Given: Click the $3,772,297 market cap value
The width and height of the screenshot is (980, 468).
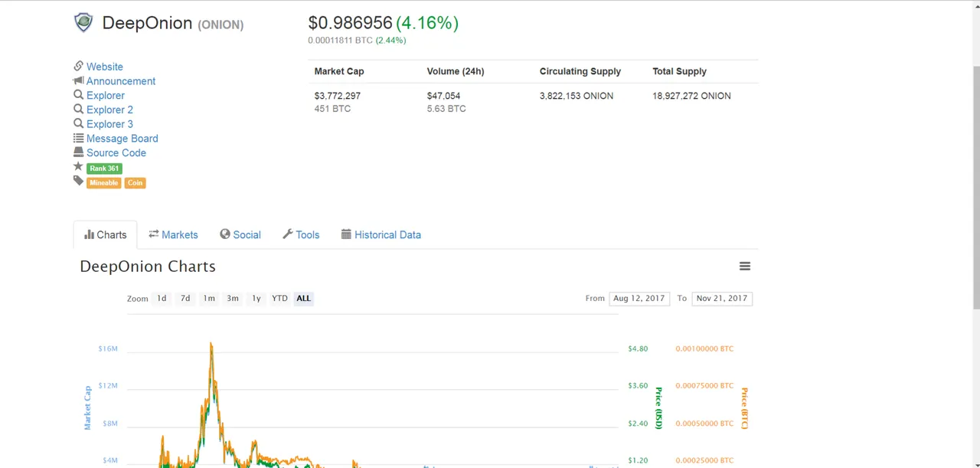Looking at the screenshot, I should click(337, 96).
